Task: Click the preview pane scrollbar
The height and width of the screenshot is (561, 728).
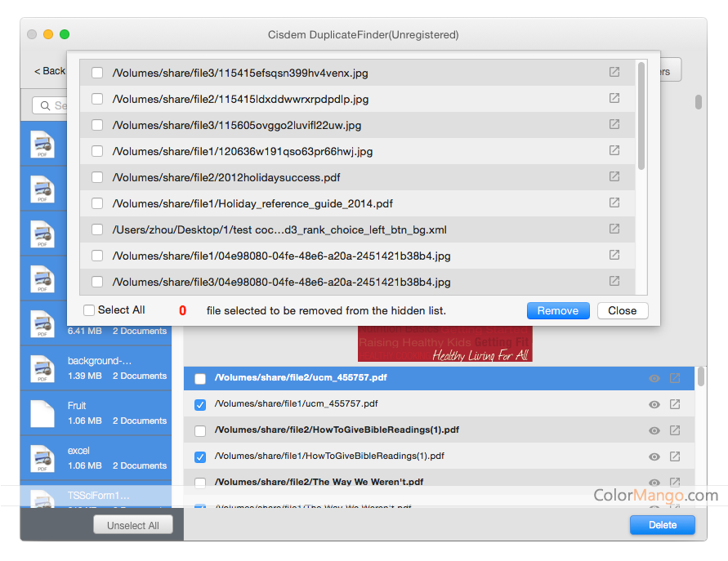Action: [699, 102]
